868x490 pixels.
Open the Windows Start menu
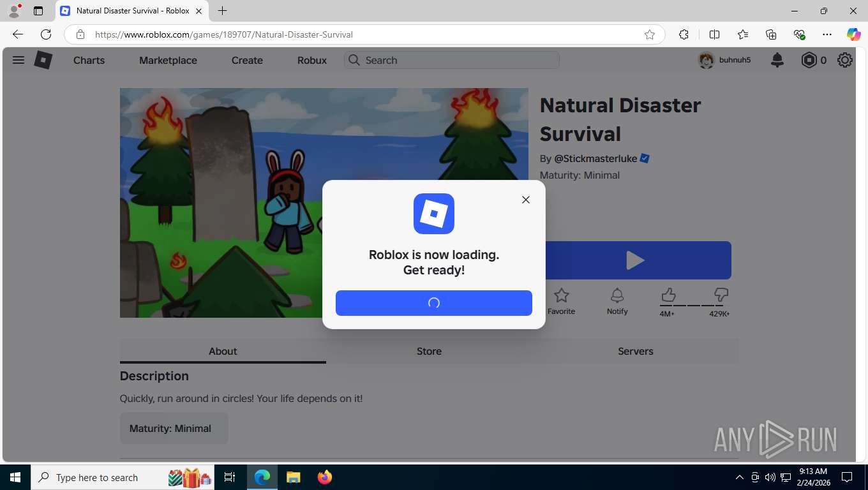pos(15,477)
